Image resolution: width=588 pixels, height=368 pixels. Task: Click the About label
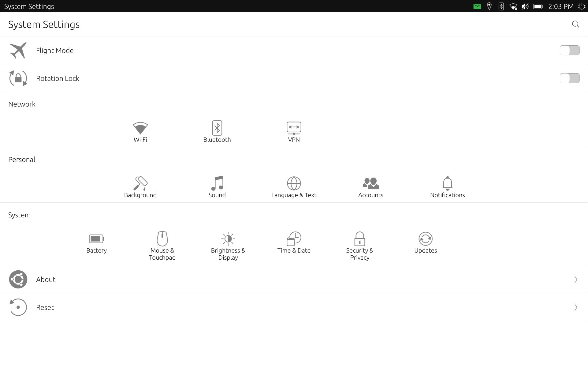click(46, 280)
